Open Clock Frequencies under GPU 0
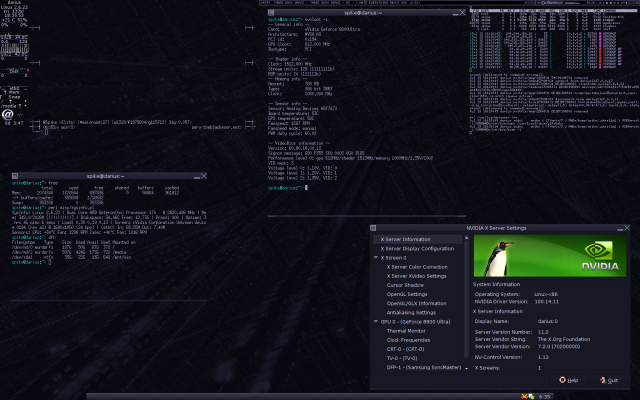This screenshot has height=400, width=640. (408, 340)
